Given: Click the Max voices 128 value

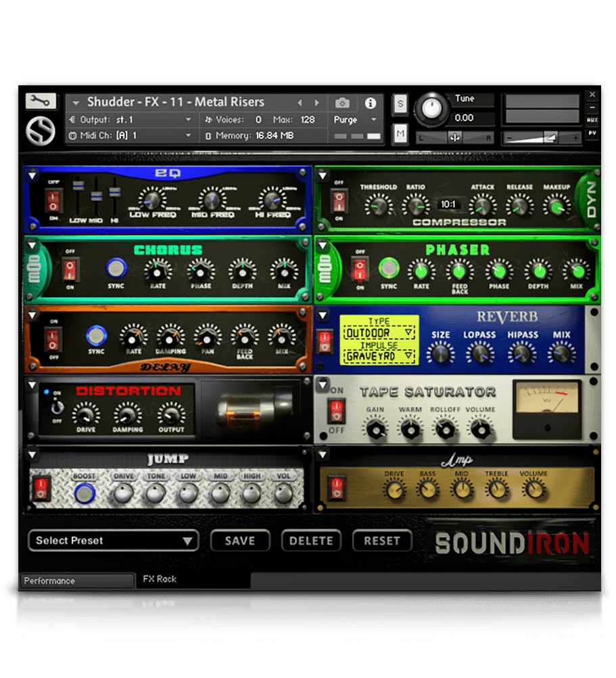Looking at the screenshot, I should 308,120.
